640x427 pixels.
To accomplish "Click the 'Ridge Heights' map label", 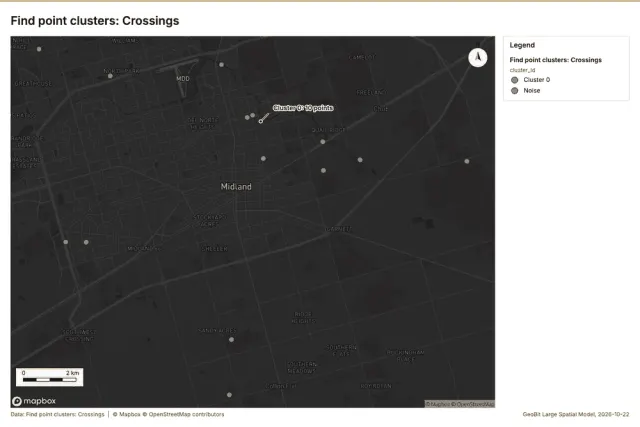I will [303, 318].
